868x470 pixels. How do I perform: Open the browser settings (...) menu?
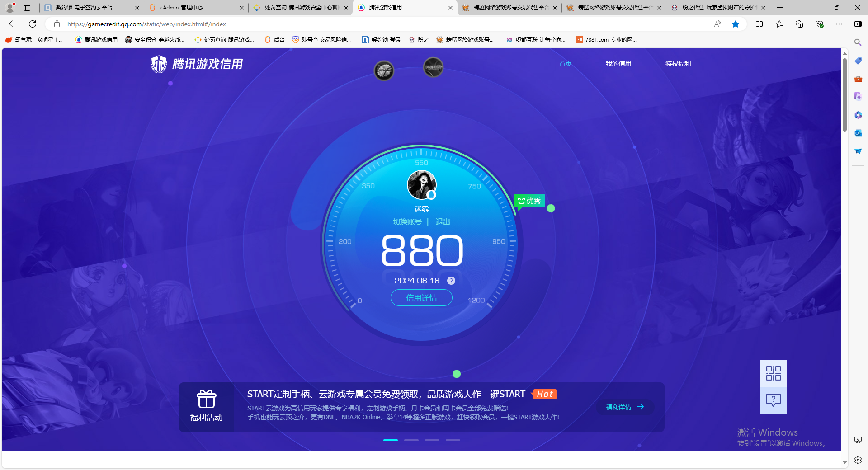[839, 24]
